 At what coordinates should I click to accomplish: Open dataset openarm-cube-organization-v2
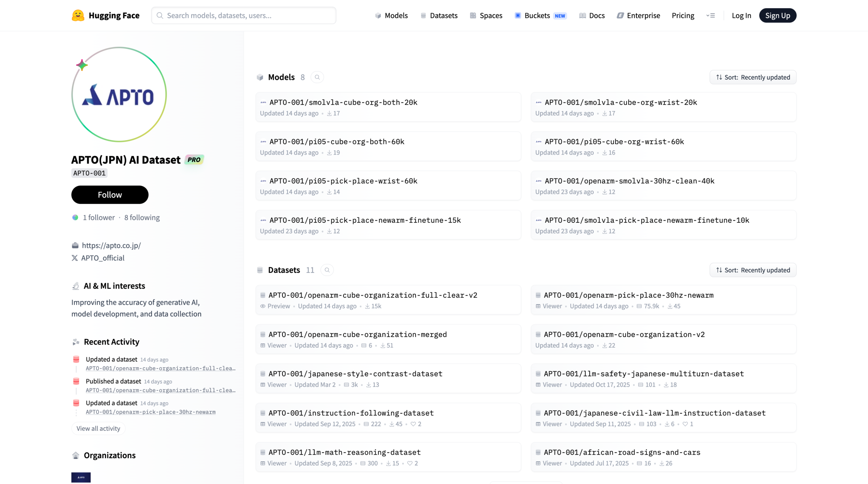point(663,339)
